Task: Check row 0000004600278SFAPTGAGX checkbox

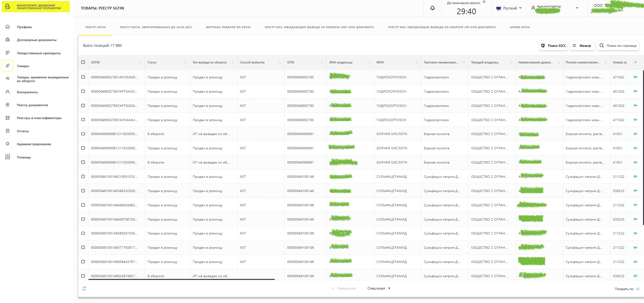Action: 83,91
